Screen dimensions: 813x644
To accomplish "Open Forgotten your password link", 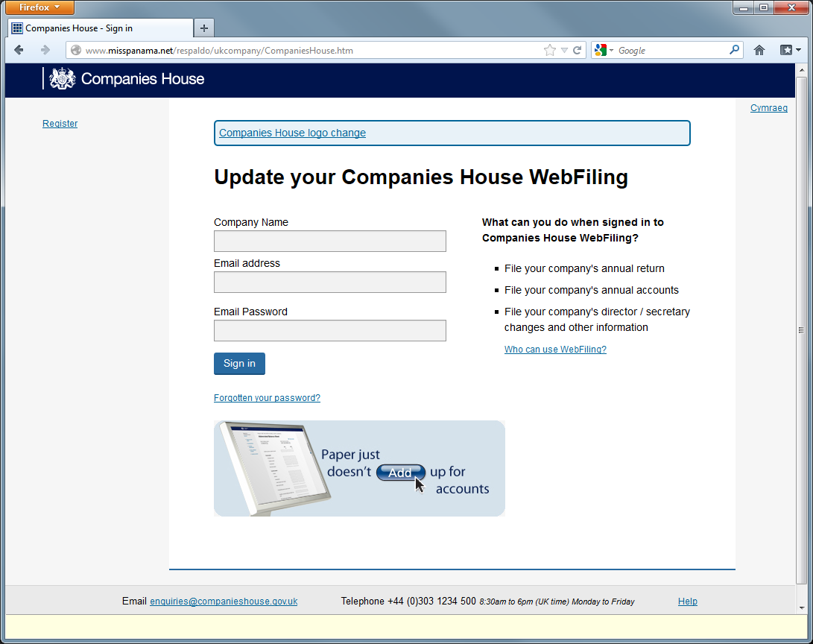I will (267, 398).
